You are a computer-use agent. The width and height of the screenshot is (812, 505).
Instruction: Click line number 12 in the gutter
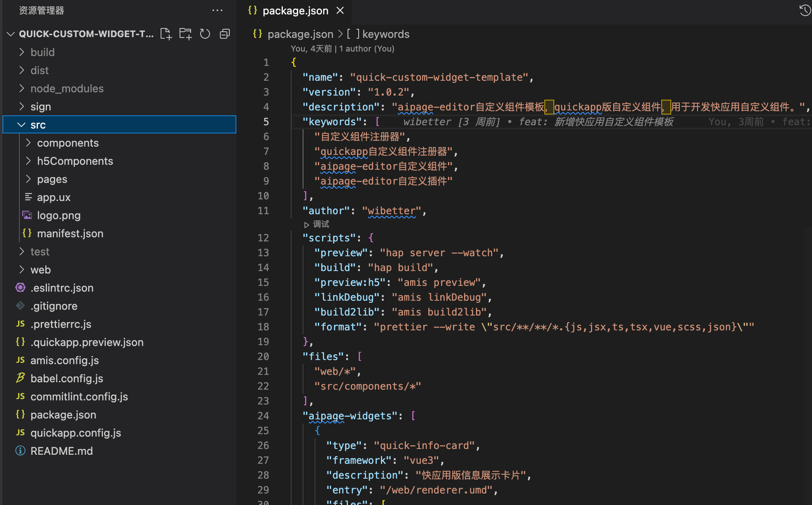tap(263, 238)
